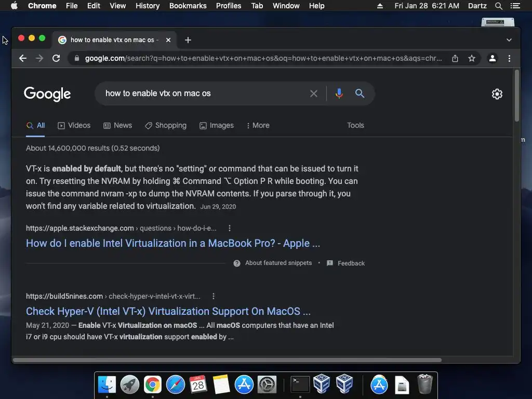Reload the current Google page
Image resolution: width=532 pixels, height=399 pixels.
56,58
